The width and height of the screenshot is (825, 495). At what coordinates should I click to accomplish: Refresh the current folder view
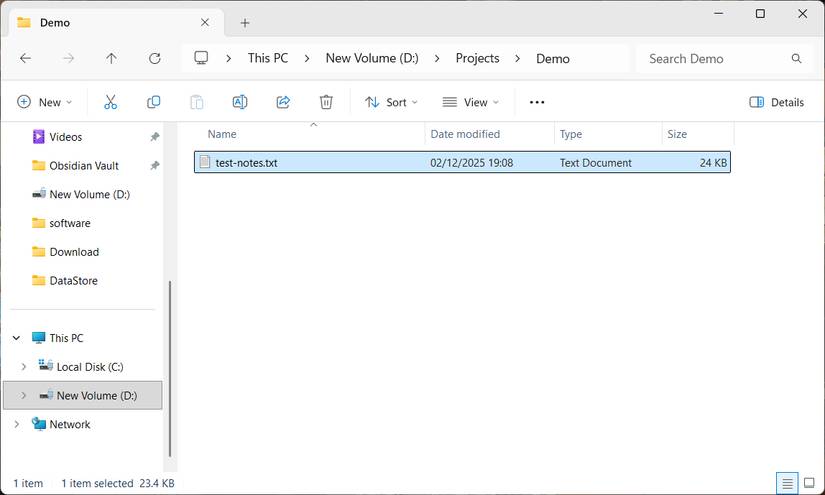click(x=155, y=59)
